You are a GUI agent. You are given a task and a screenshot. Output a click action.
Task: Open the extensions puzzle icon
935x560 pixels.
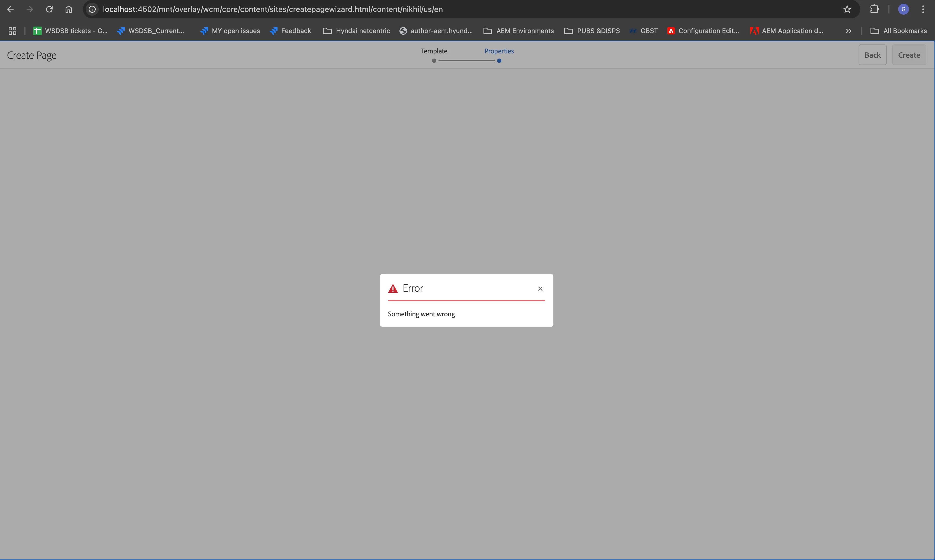point(874,9)
